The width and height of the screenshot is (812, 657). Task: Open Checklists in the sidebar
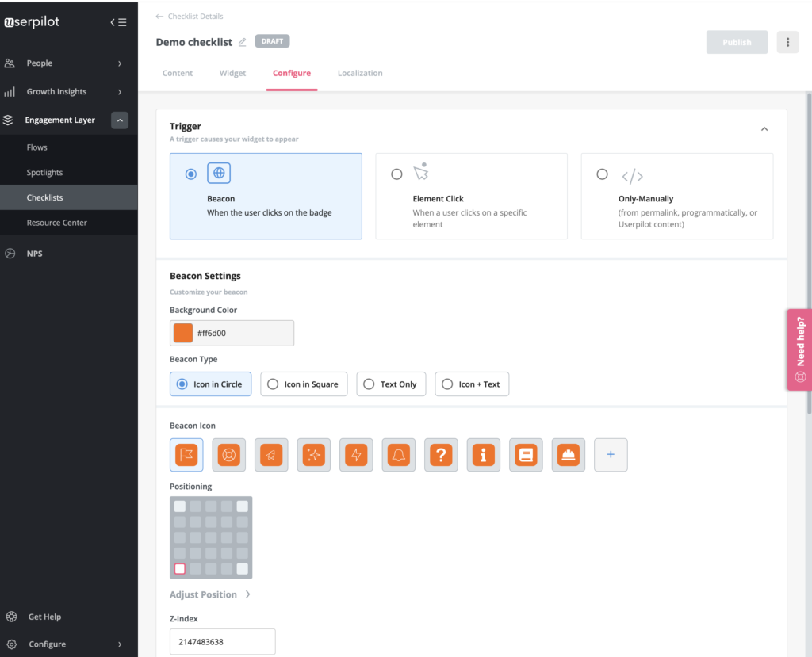69,197
